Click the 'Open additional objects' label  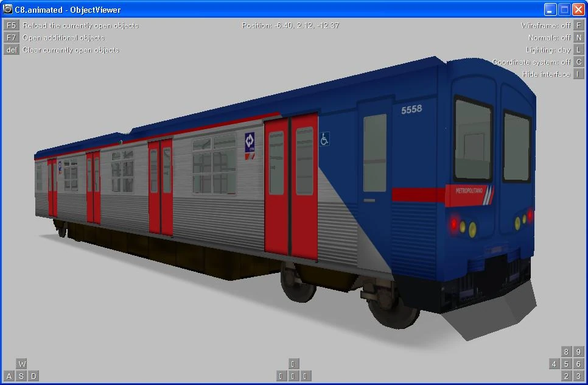coord(63,38)
